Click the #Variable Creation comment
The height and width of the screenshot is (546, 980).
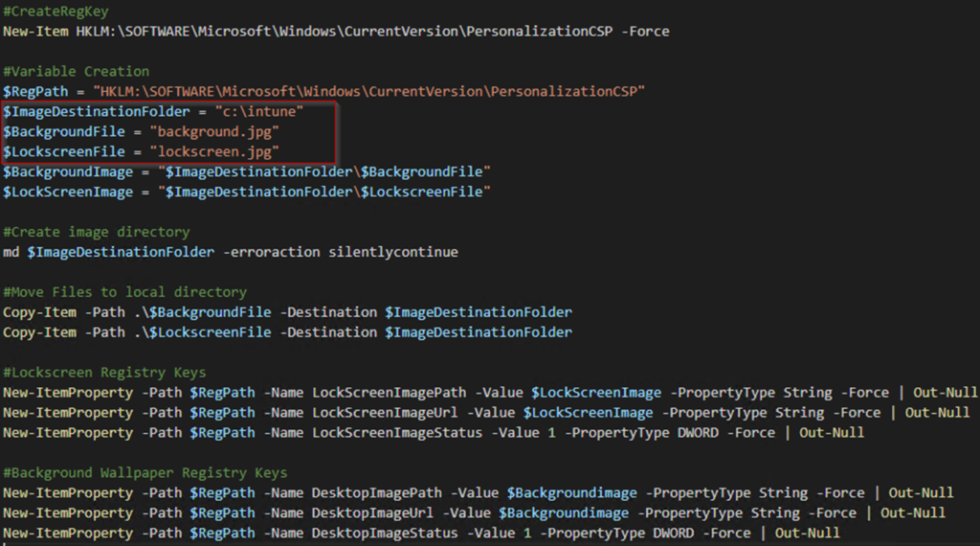pyautogui.click(x=77, y=72)
